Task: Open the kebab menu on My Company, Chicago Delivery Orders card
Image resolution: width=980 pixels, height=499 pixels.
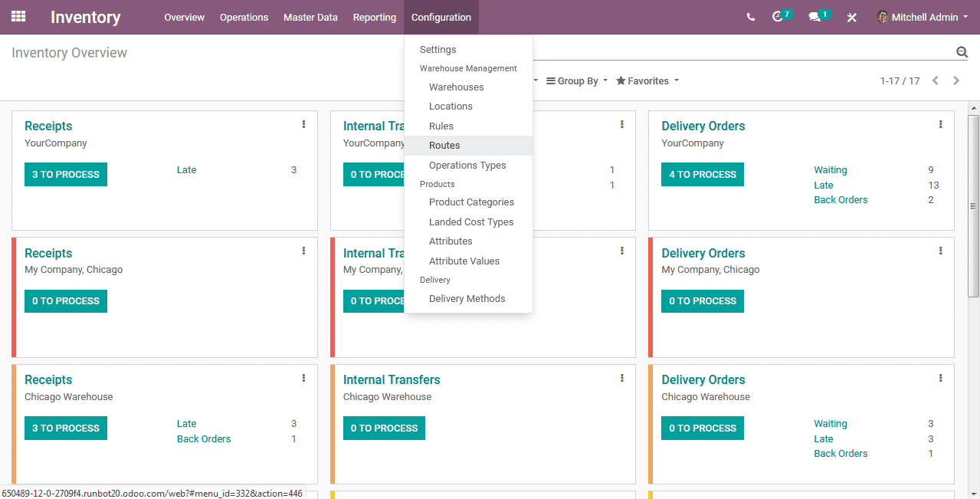Action: (941, 251)
